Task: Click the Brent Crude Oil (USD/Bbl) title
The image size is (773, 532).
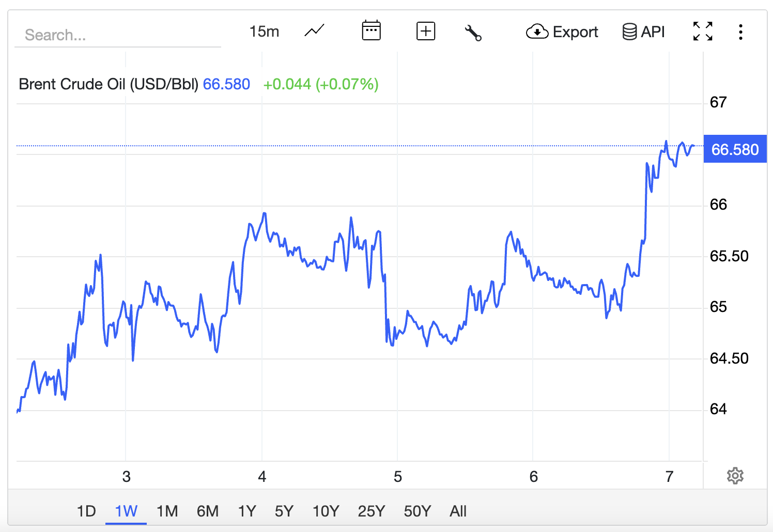Action: pos(109,84)
